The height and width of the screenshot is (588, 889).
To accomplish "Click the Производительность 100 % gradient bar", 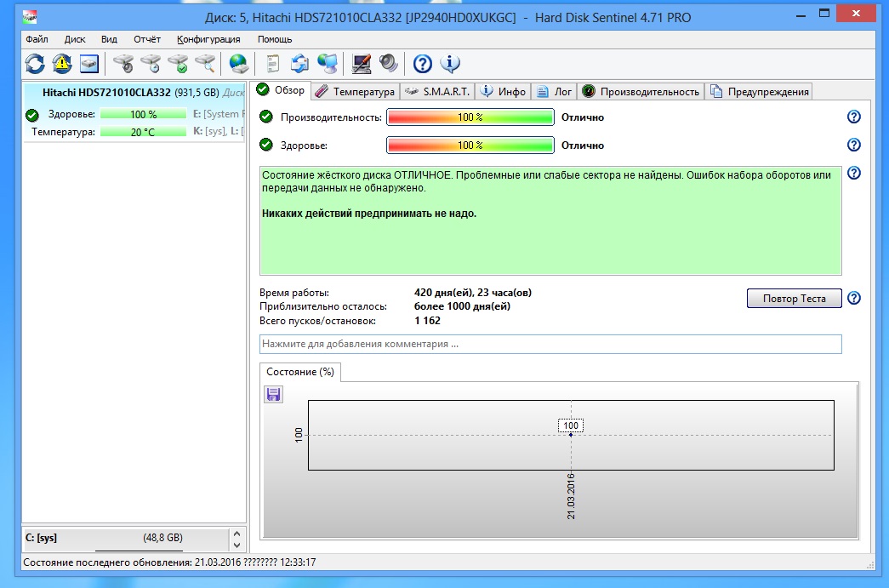I will tap(470, 117).
